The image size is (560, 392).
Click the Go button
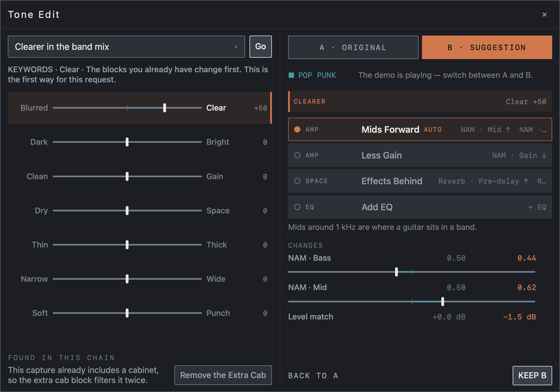coord(260,46)
